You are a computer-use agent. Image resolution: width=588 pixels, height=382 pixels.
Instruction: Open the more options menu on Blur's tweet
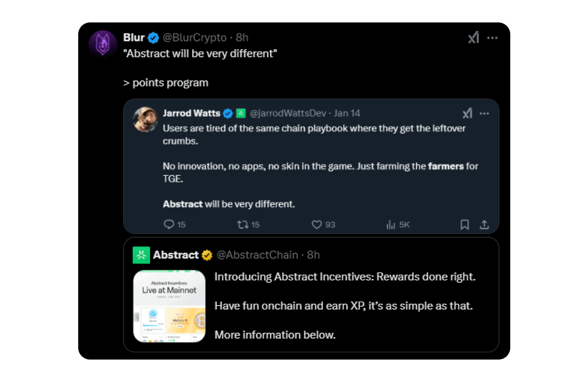(493, 37)
